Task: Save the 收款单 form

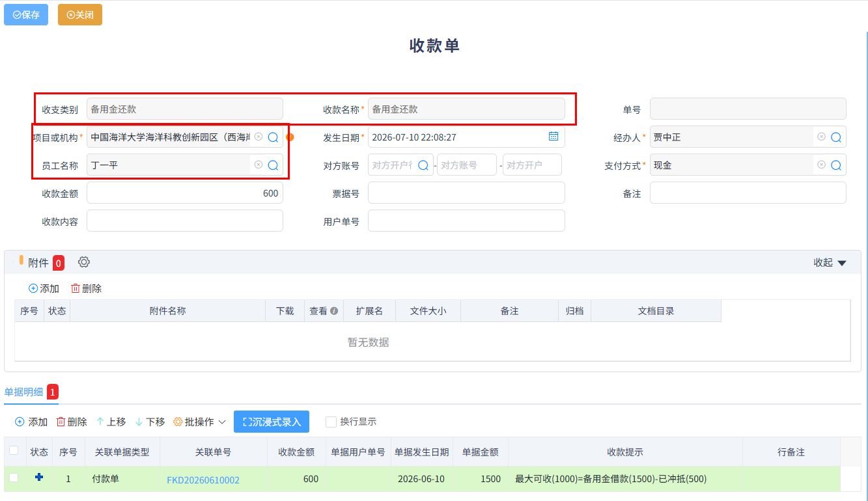Action: point(26,14)
